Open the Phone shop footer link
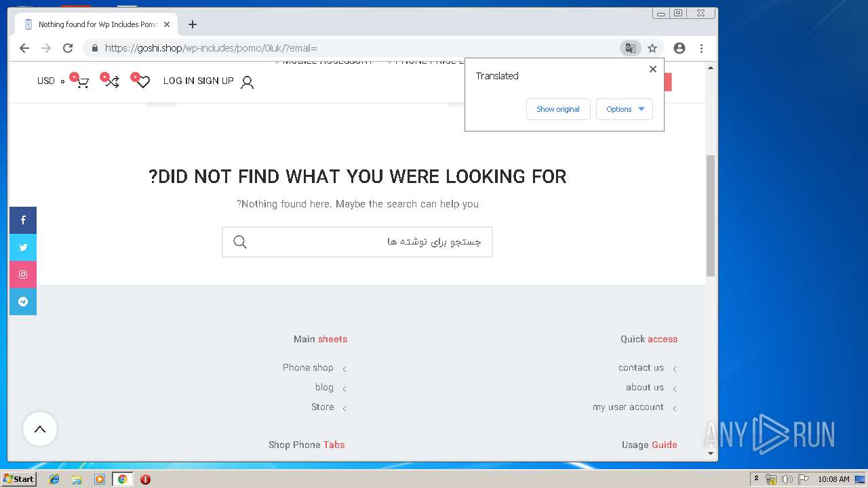 pyautogui.click(x=308, y=367)
